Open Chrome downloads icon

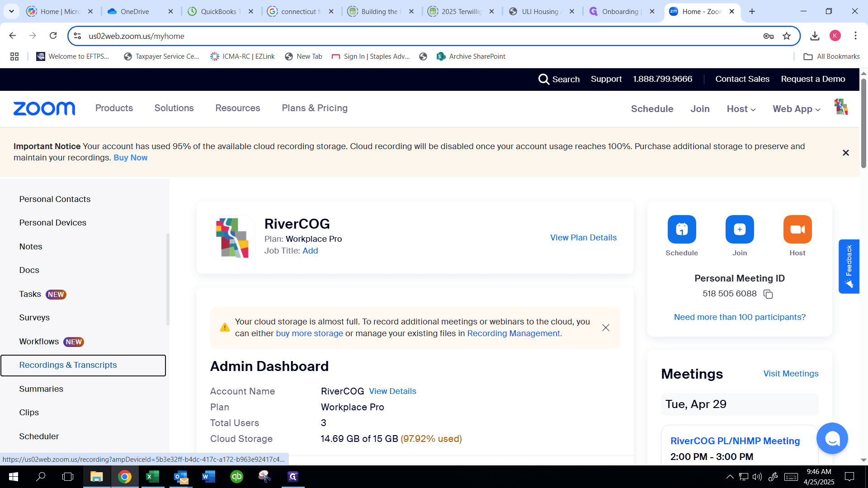815,36
